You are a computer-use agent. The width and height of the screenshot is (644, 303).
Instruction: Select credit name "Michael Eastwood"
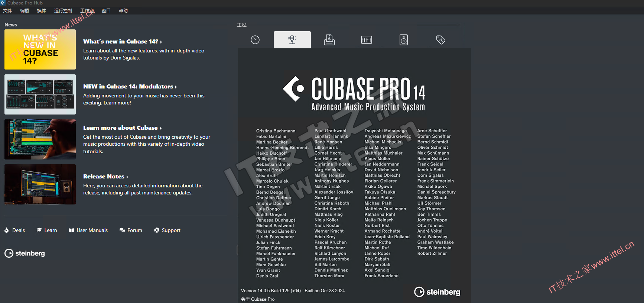[x=275, y=226]
